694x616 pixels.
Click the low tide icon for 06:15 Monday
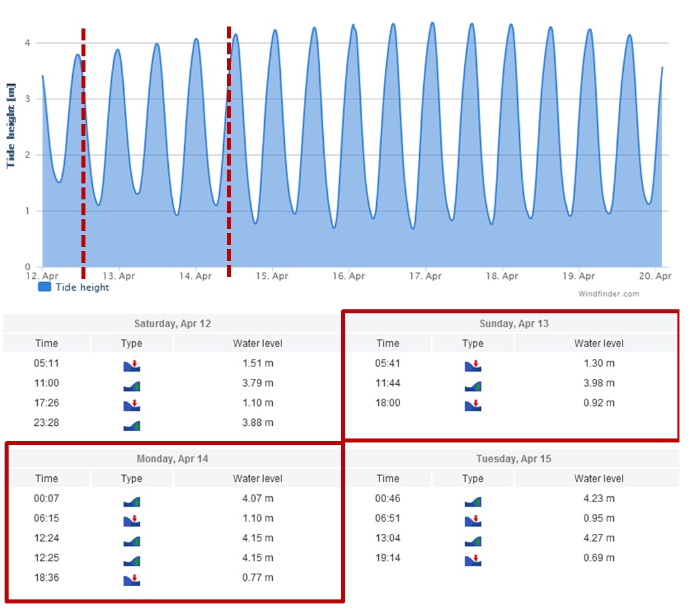click(132, 521)
